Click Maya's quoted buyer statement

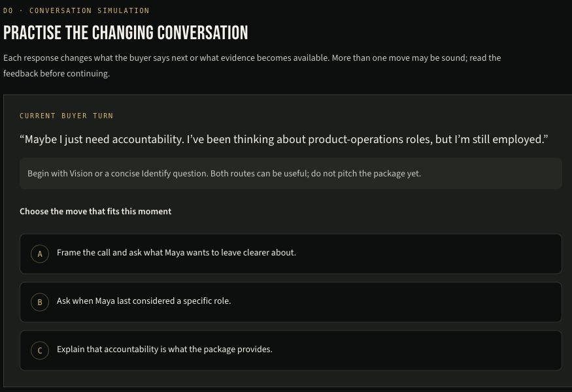pos(284,139)
